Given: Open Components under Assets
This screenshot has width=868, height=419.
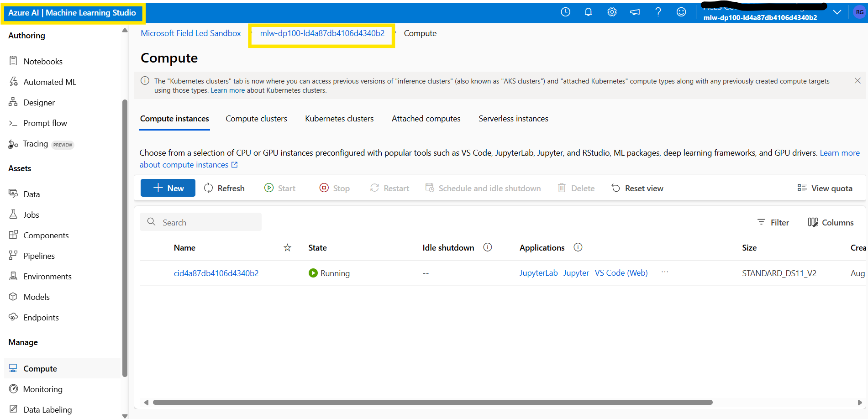Looking at the screenshot, I should coord(38,235).
